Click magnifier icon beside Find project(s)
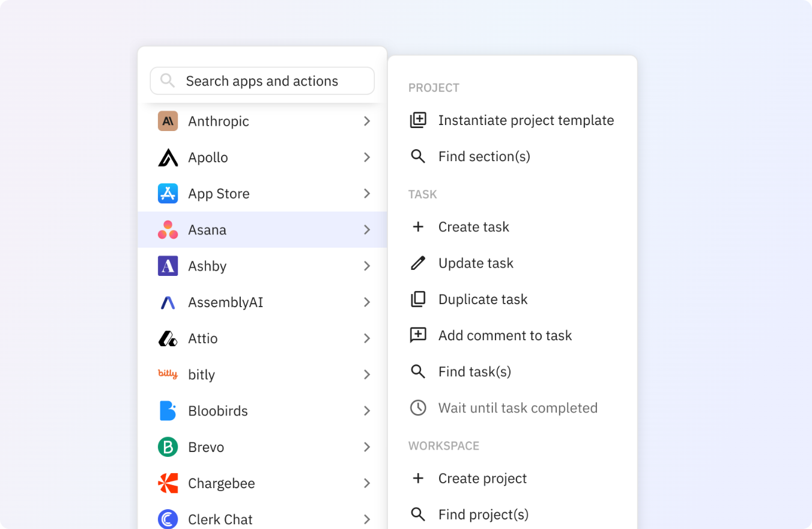The image size is (812, 529). point(418,515)
